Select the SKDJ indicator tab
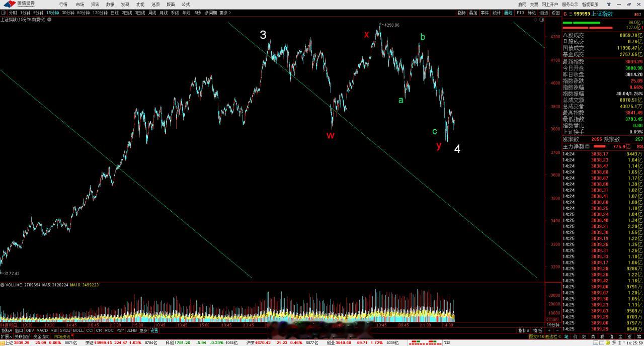The width and height of the screenshot is (644, 346). pos(65,330)
